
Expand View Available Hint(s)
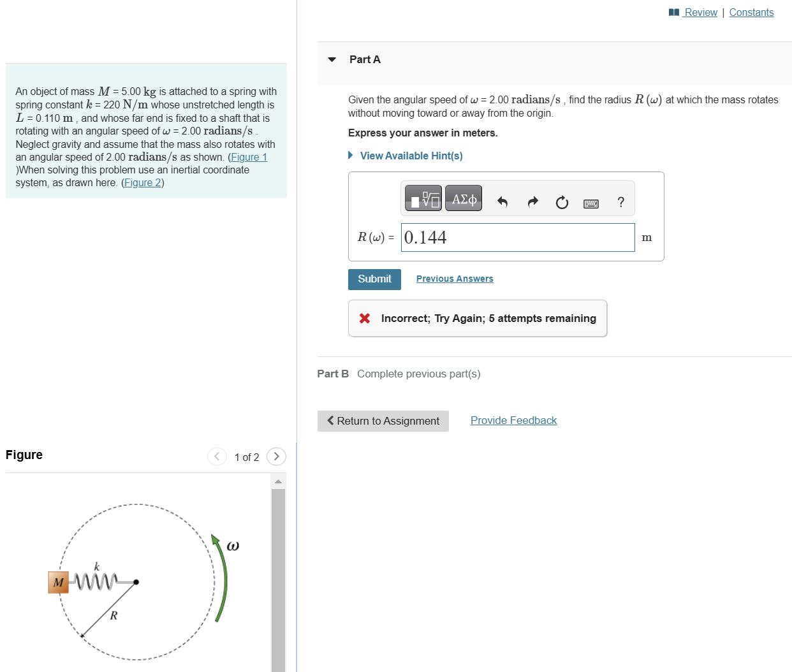pyautogui.click(x=411, y=156)
